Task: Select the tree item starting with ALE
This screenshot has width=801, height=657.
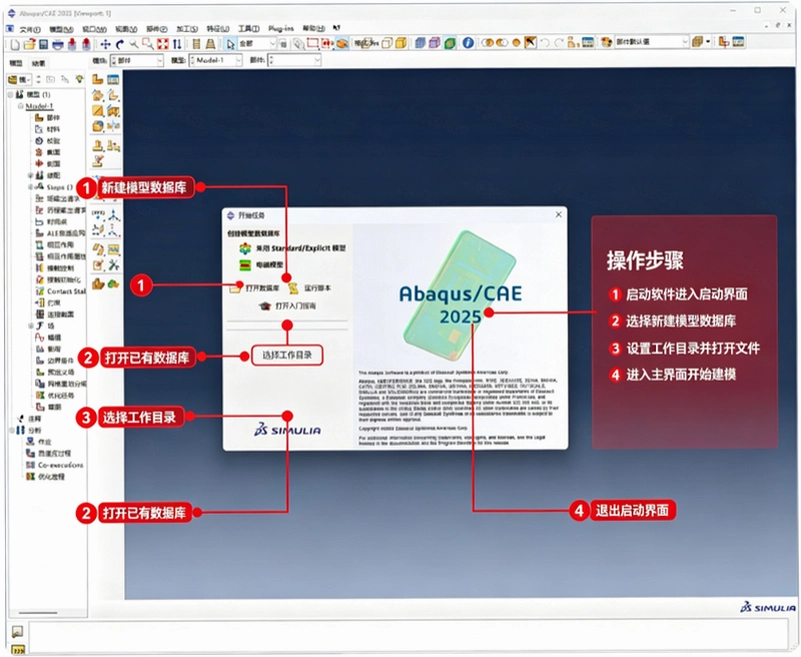Action: [x=60, y=233]
